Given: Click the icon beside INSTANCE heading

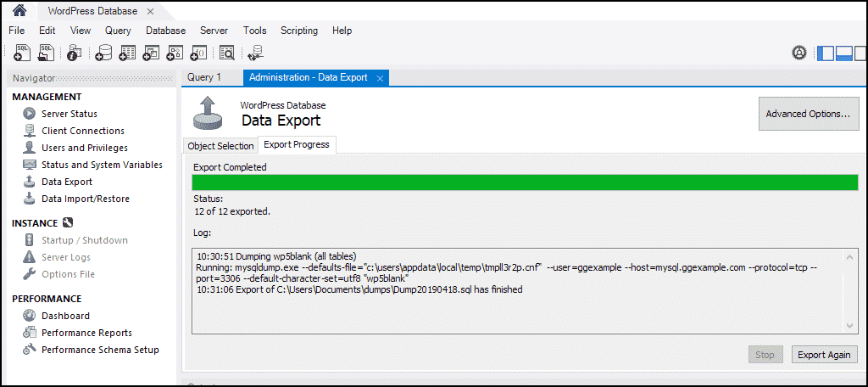Looking at the screenshot, I should coord(68,223).
